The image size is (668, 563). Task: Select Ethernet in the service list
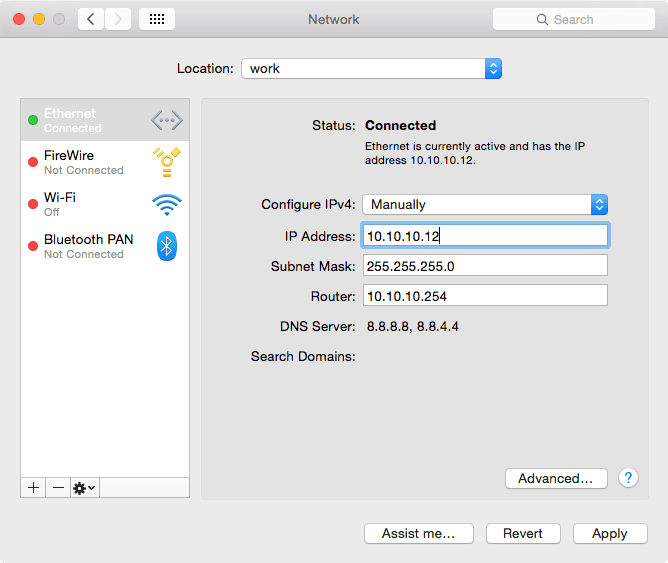(x=105, y=120)
